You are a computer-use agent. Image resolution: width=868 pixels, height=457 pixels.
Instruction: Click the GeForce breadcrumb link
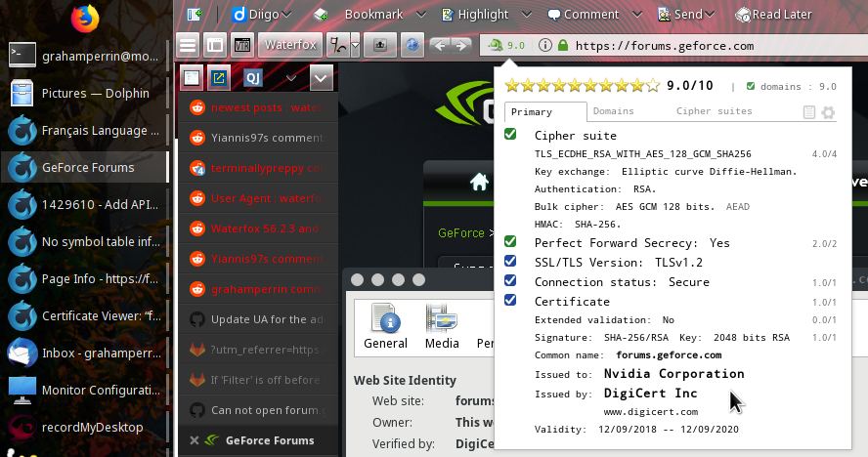[x=461, y=233]
